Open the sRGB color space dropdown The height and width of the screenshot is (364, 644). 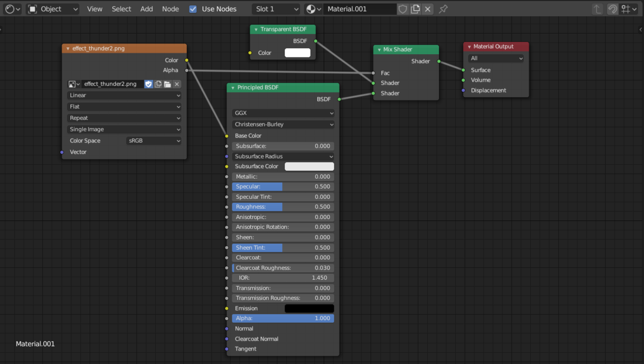[154, 141]
